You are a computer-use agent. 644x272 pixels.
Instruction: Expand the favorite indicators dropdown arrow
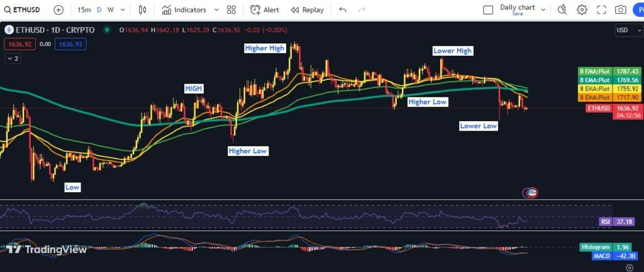(x=216, y=10)
